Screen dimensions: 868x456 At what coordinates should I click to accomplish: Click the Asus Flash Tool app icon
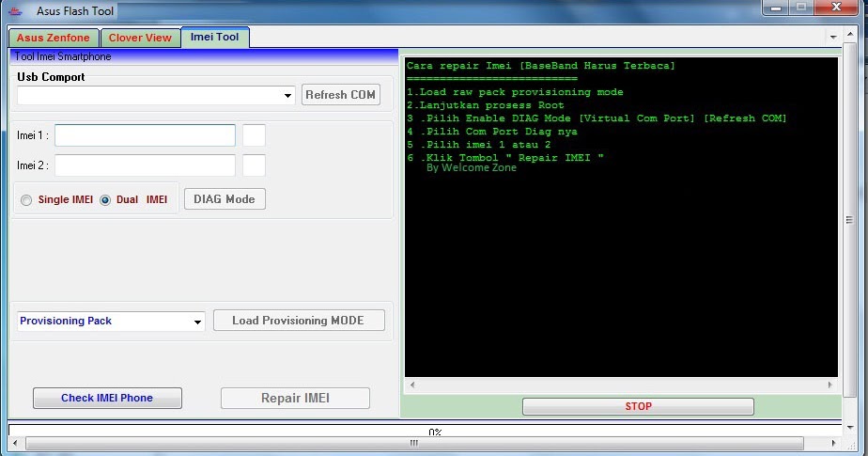15,11
